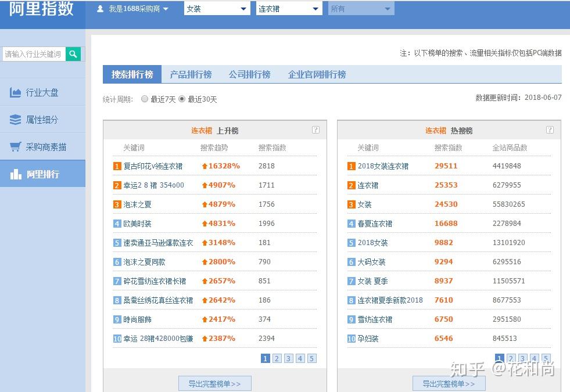Open keyword 碎花雪纺连衣裙长裙

coord(155,281)
